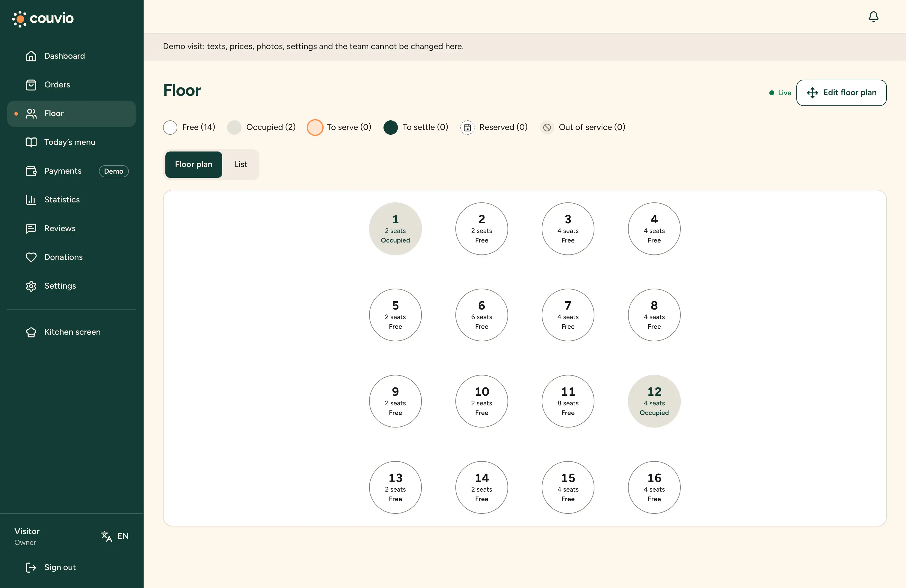Click the Donations heart icon
This screenshot has height=588, width=906.
(x=31, y=257)
